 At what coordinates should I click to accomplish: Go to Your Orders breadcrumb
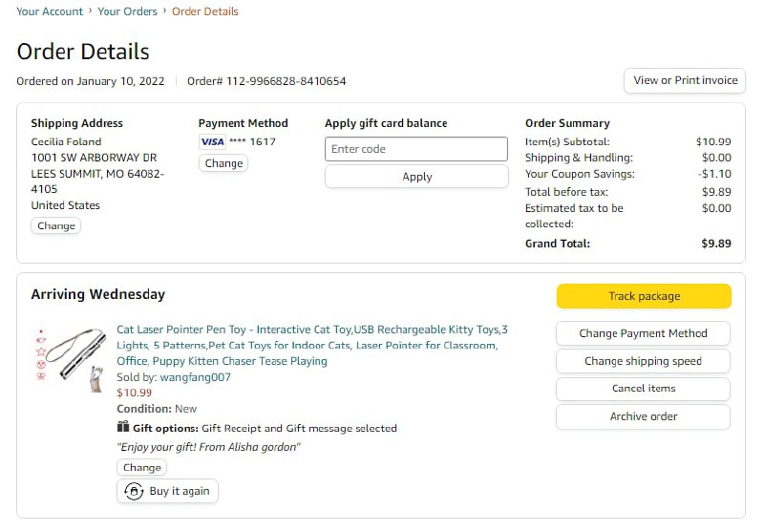coord(127,11)
